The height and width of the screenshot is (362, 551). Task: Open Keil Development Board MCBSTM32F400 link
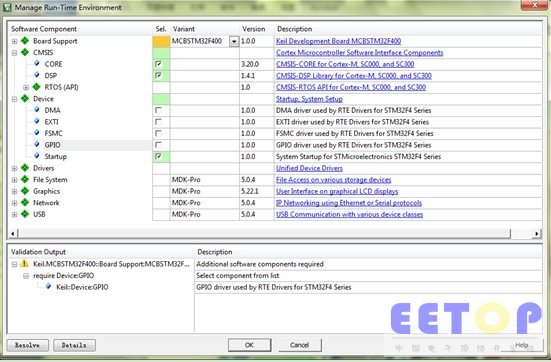click(x=338, y=41)
